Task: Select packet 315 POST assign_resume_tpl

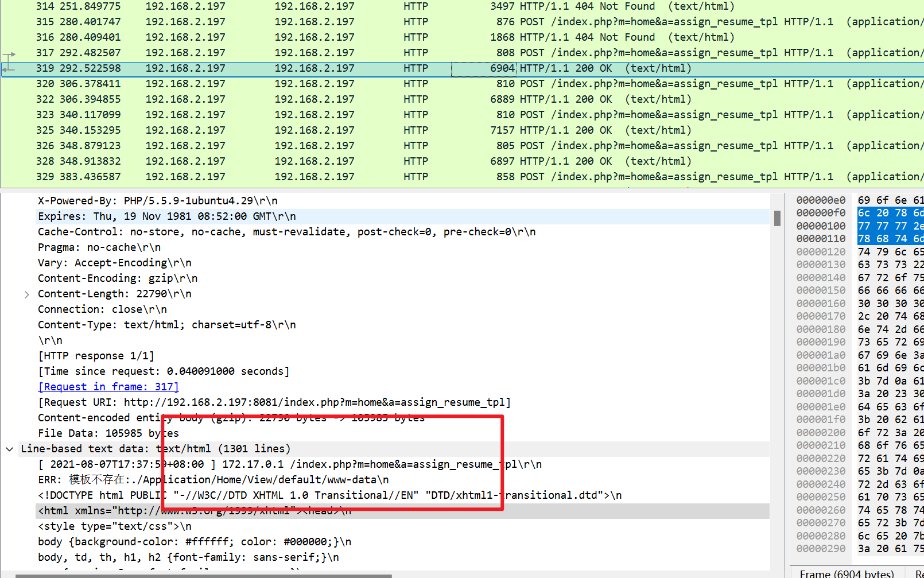Action: pyautogui.click(x=462, y=22)
